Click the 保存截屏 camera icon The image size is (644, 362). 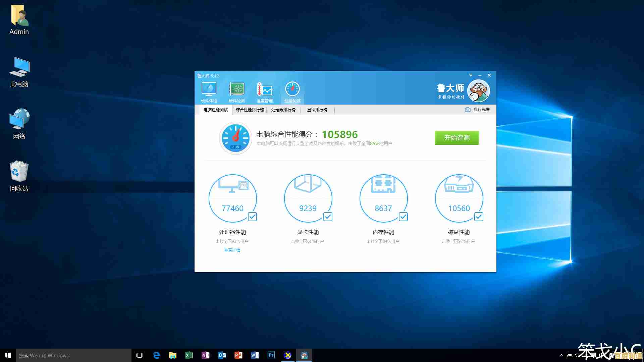point(468,110)
